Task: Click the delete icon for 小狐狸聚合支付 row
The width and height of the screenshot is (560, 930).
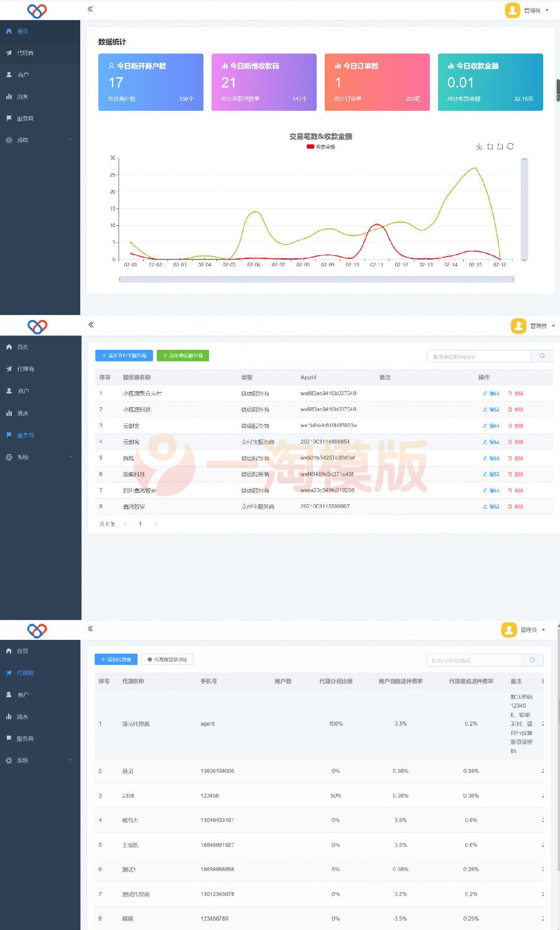Action: click(516, 393)
